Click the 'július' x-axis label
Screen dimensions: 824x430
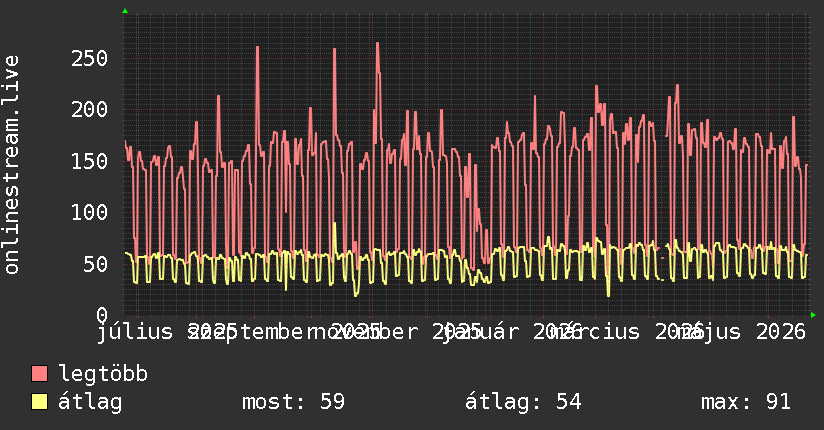[x=135, y=332]
